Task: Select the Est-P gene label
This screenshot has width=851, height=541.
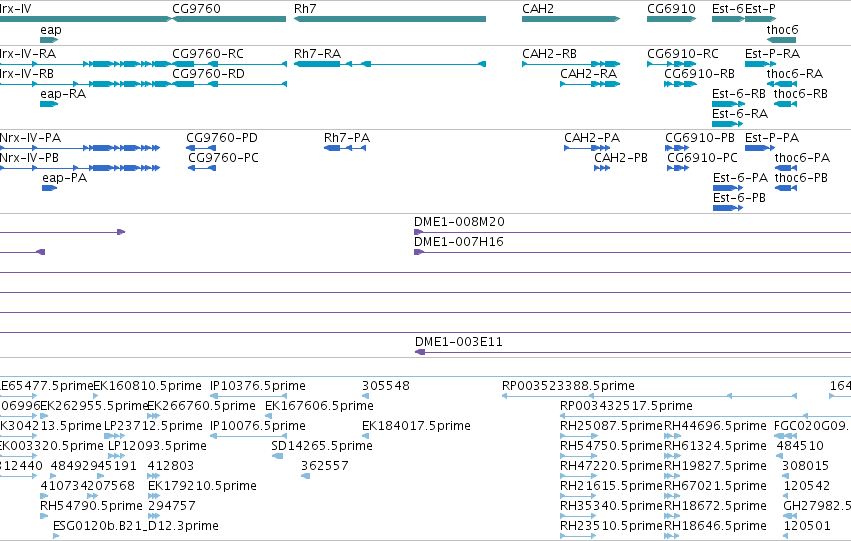Action: point(760,9)
